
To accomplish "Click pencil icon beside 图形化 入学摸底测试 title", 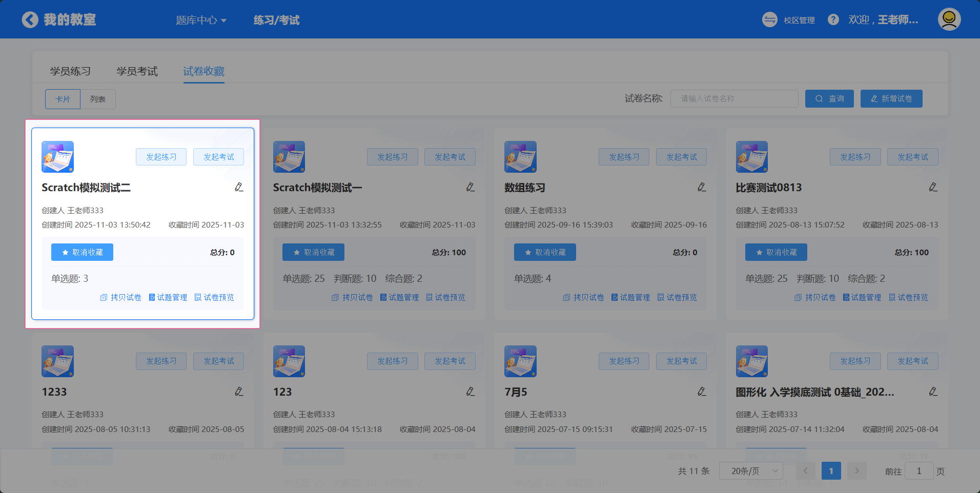I will coord(933,392).
